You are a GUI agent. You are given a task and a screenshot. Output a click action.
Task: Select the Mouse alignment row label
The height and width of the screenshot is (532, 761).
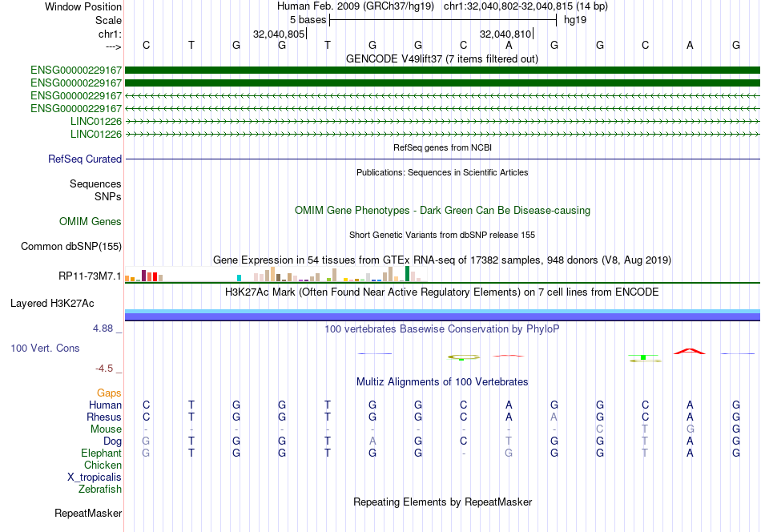106,429
